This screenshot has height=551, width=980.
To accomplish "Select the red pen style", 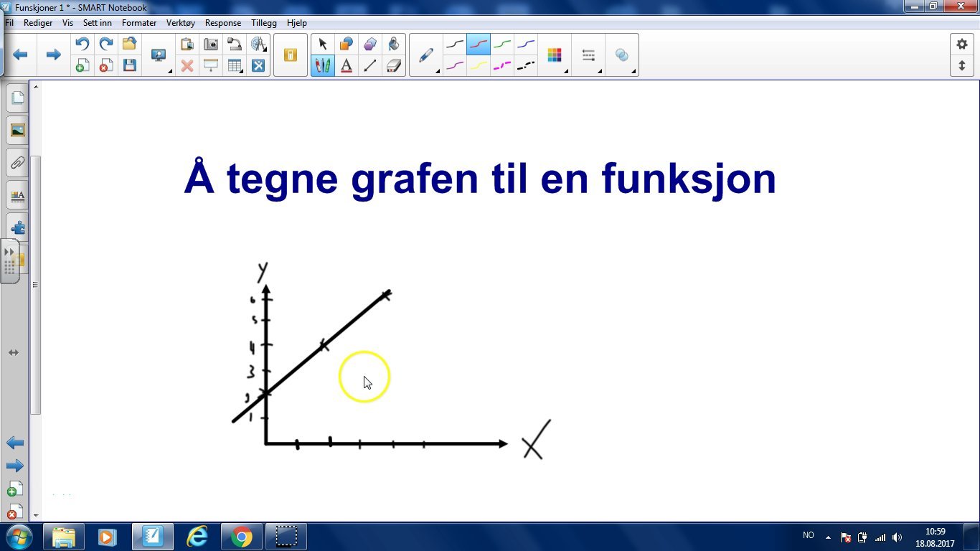I will tap(477, 44).
